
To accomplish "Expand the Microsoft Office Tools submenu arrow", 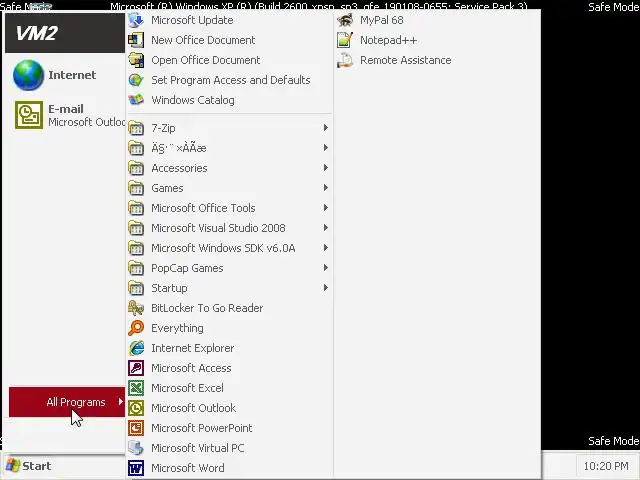I will coord(325,208).
